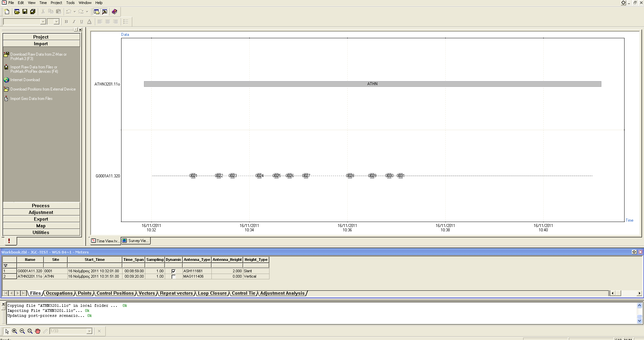Apply bold with the B icon
This screenshot has width=644, height=340.
[x=66, y=22]
